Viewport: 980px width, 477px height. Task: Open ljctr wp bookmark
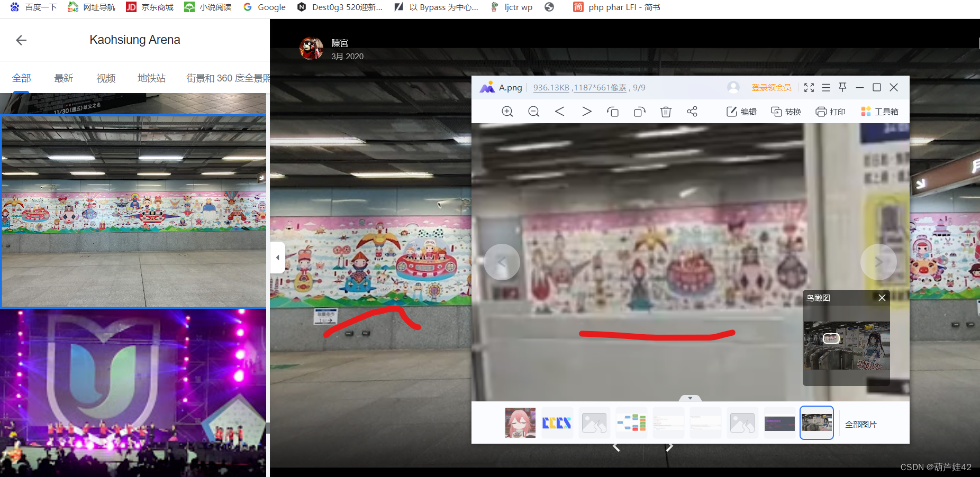[x=512, y=7]
